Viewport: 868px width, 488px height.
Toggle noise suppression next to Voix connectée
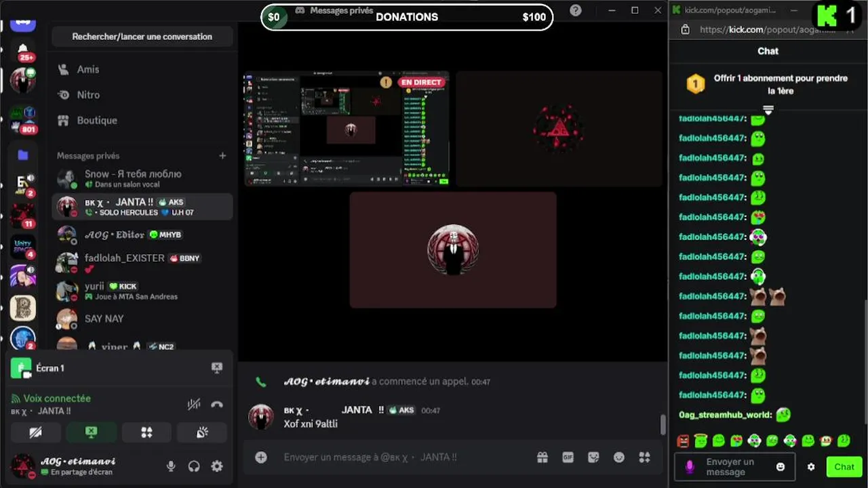194,404
